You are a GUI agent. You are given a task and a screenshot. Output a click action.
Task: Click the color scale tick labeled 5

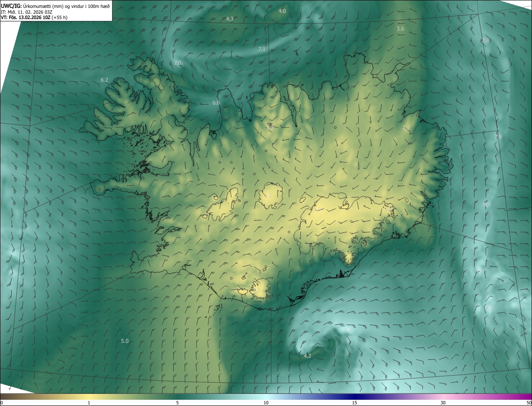pyautogui.click(x=177, y=403)
